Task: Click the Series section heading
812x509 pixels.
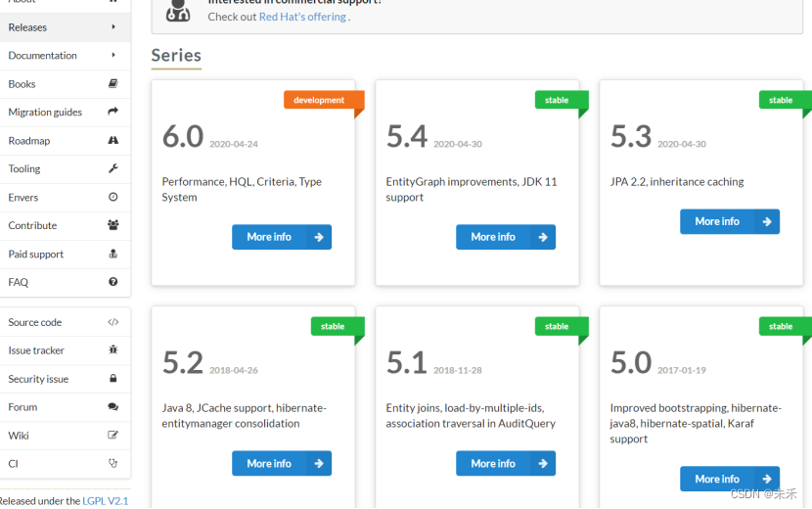Action: pyautogui.click(x=176, y=55)
